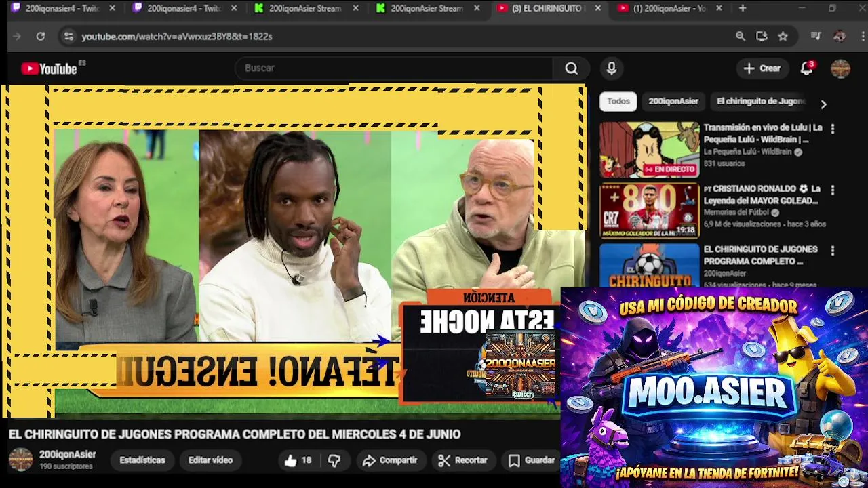Viewport: 868px width, 488px height.
Task: Select the 200iqonAsier filter chip
Action: point(673,102)
